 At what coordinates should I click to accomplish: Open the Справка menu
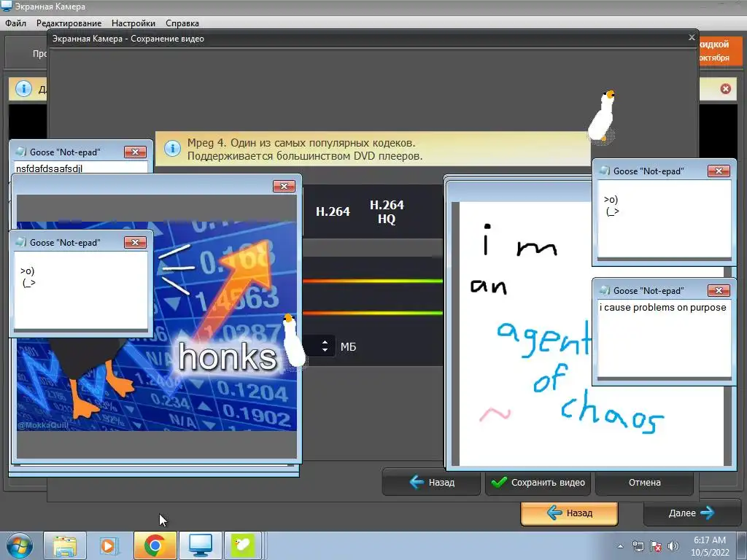click(x=182, y=23)
